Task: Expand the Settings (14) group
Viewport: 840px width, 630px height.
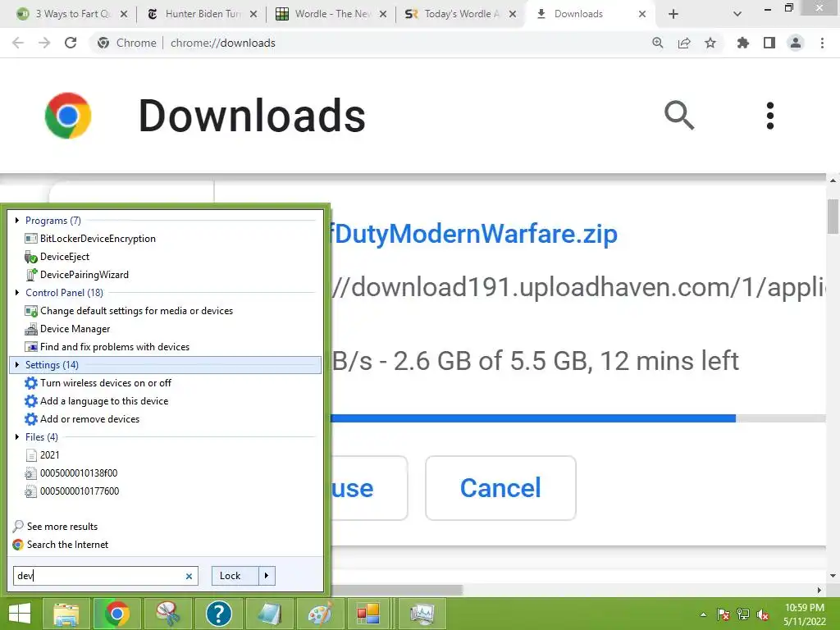Action: click(17, 365)
